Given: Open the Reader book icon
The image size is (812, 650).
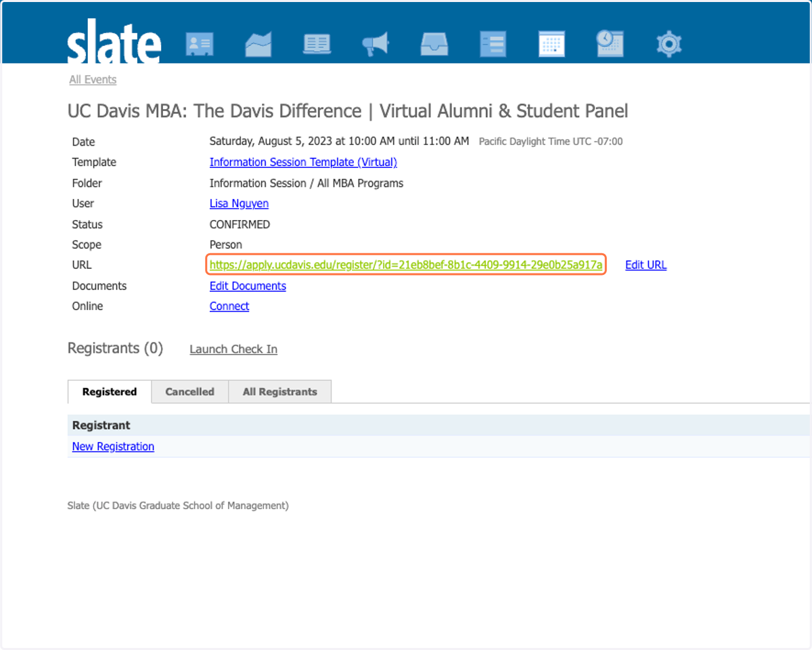Looking at the screenshot, I should click(317, 45).
